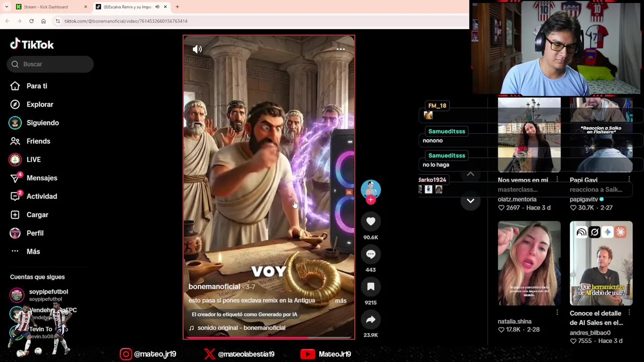
Task: Open bonemanoficial username on video
Action: (214, 287)
